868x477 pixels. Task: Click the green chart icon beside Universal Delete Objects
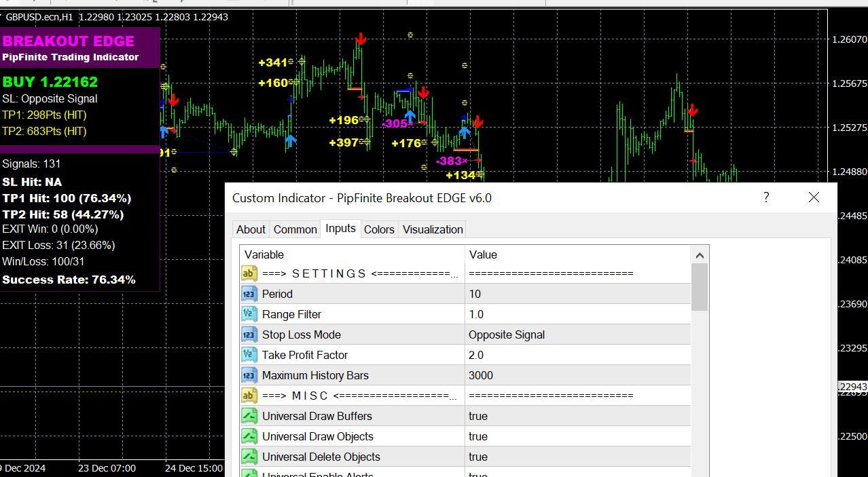249,457
